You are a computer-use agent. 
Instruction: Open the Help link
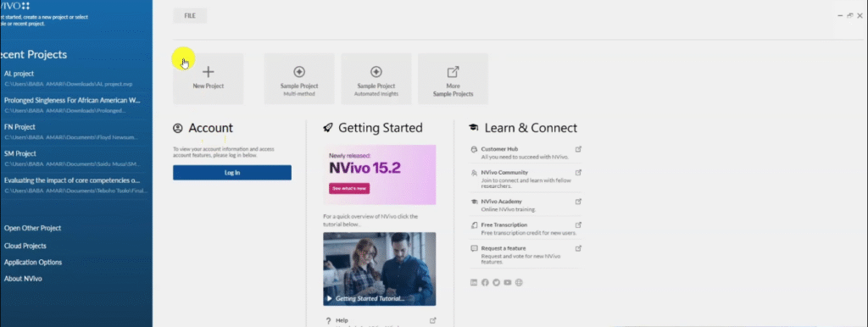(342, 320)
